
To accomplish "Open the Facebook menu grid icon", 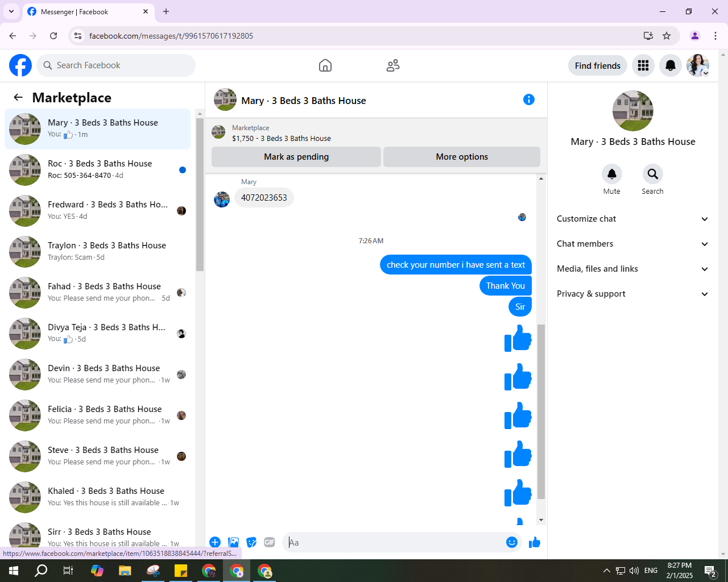I will point(643,65).
